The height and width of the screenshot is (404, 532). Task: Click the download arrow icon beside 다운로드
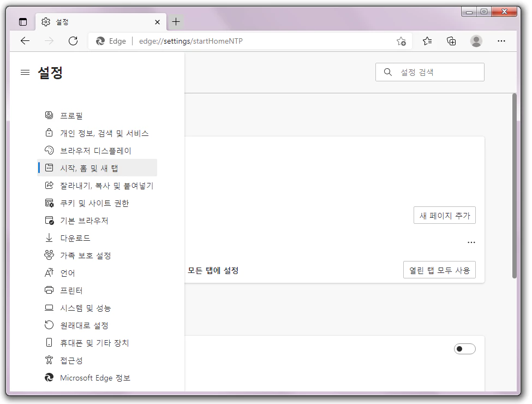click(x=49, y=237)
